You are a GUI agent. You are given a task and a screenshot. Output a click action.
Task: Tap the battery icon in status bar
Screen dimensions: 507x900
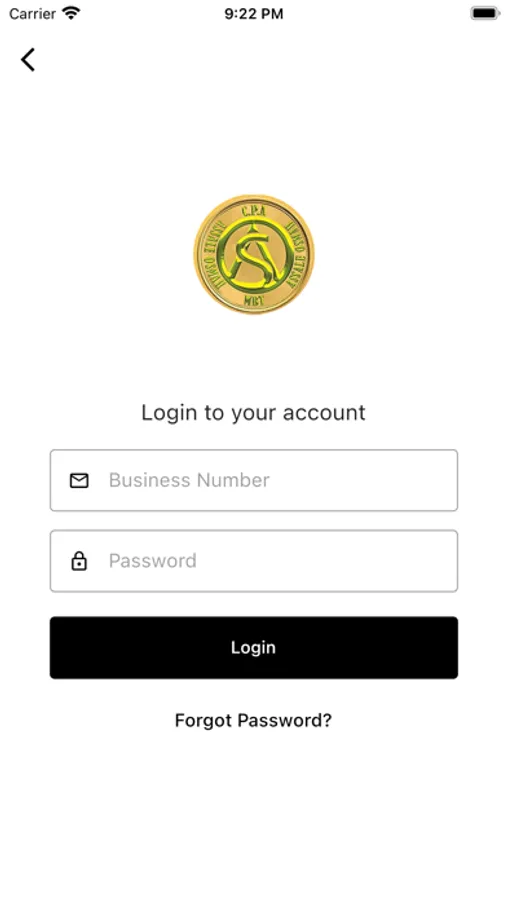coord(485,13)
